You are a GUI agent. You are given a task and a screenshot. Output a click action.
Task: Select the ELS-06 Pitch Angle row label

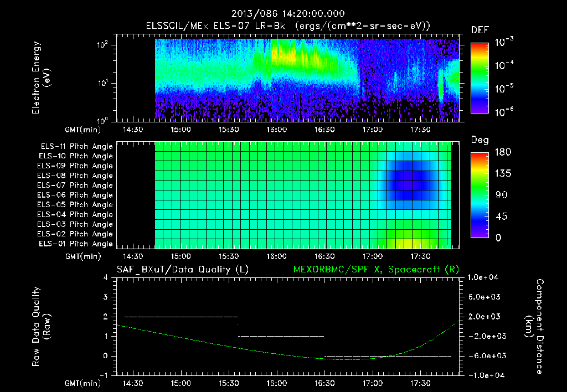(75, 195)
